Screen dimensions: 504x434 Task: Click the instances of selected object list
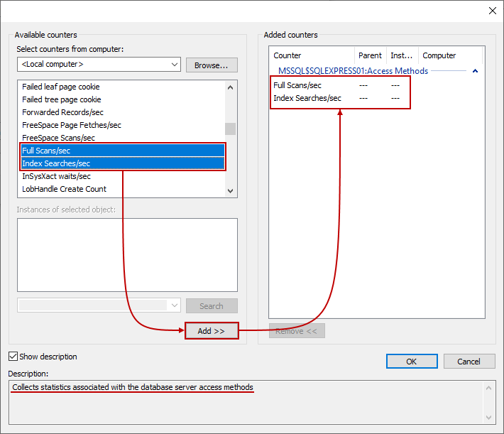tap(127, 255)
